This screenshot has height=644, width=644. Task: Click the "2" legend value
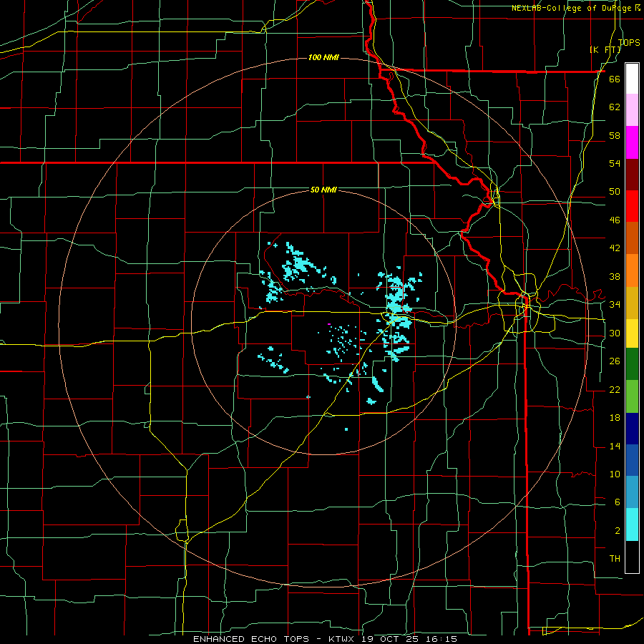(x=618, y=531)
